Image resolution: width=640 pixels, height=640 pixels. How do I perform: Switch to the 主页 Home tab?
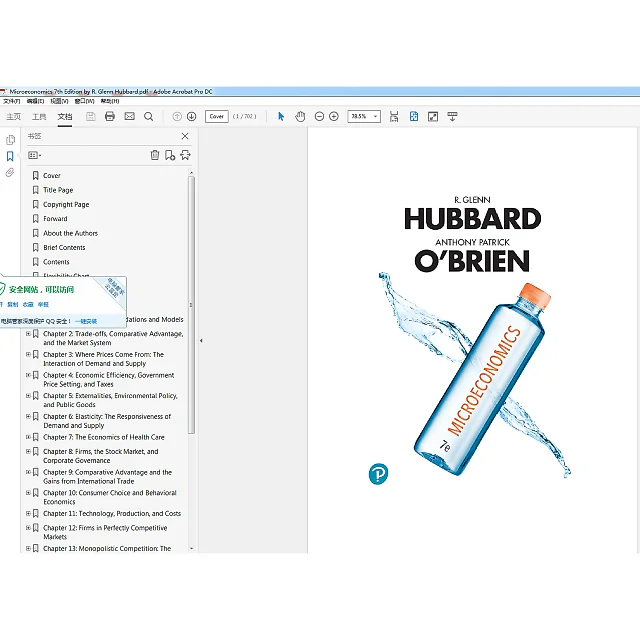click(13, 117)
